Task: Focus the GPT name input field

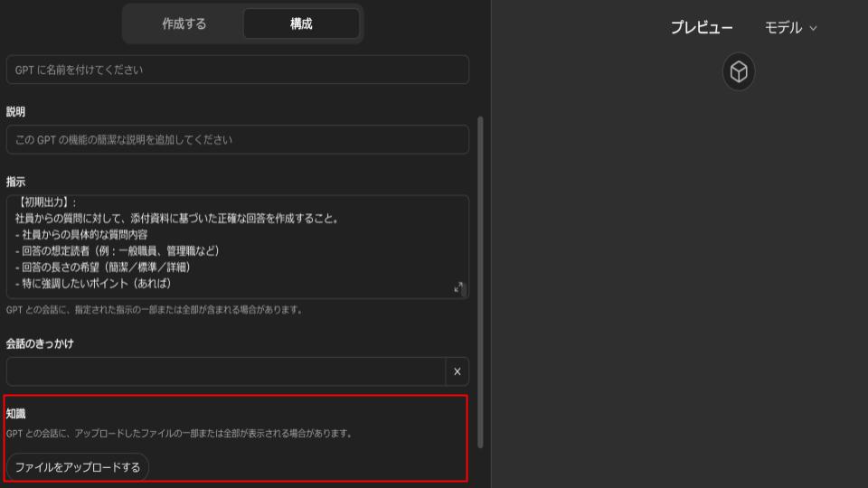Action: pyautogui.click(x=238, y=70)
